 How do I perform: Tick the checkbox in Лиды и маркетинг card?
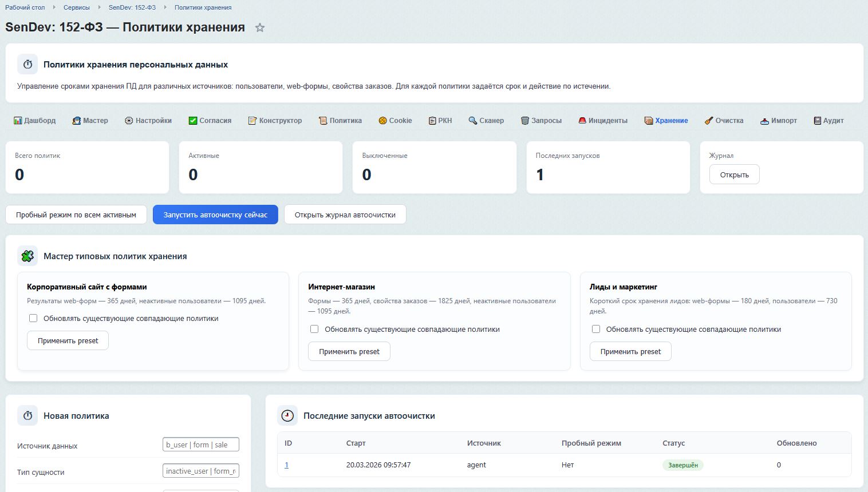click(595, 329)
